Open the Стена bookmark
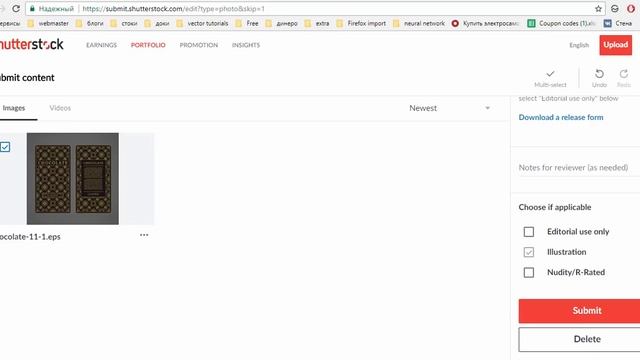Screen dimensions: 640x360 [x=618, y=23]
